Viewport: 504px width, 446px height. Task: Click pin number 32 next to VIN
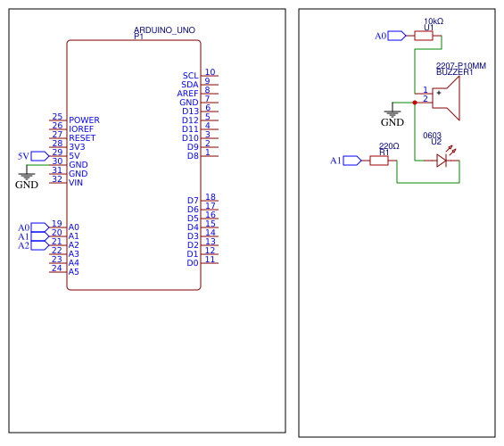(57, 179)
